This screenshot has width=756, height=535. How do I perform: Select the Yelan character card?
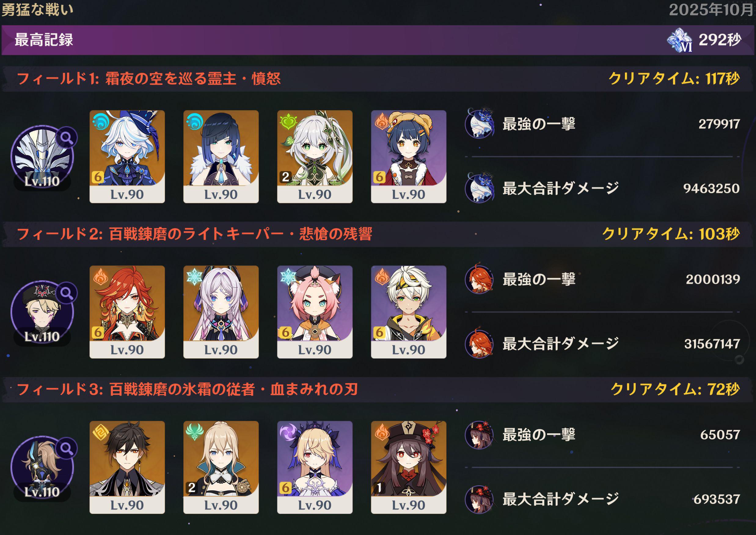[221, 156]
